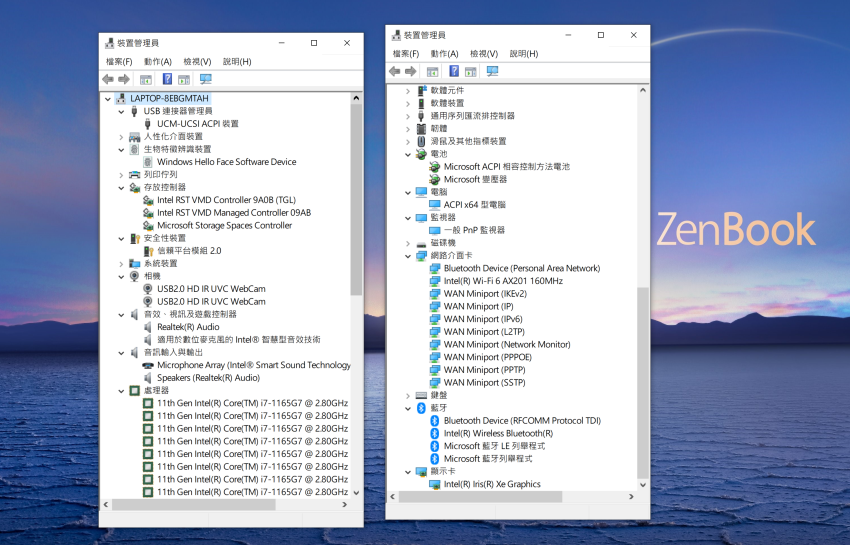This screenshot has height=545, width=850.
Task: Select UCM-UCSI ACPI 裝置 device icon
Action: [x=147, y=124]
